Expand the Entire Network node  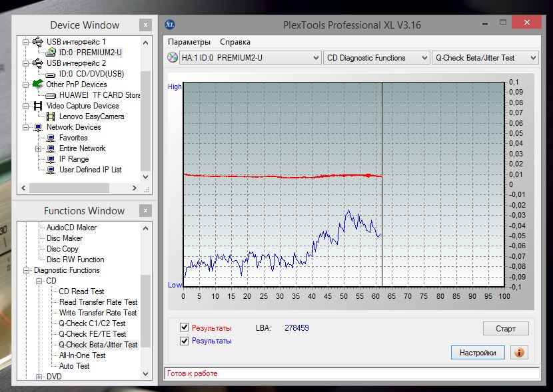39,148
